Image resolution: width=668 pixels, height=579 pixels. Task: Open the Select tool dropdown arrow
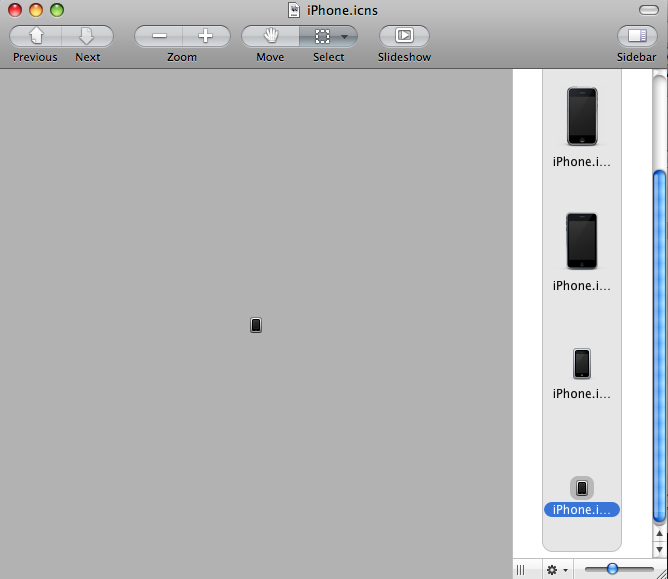[x=345, y=37]
